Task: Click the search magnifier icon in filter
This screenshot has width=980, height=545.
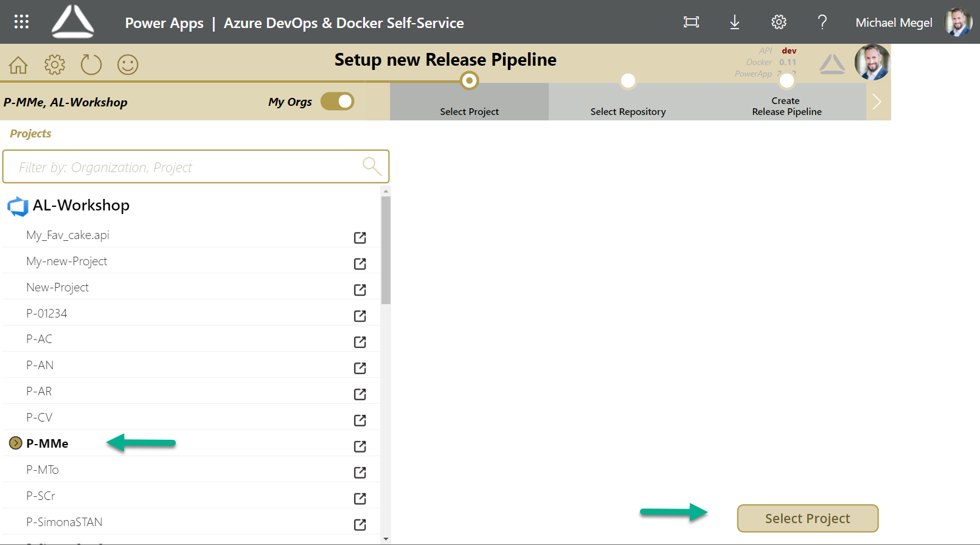Action: [372, 166]
